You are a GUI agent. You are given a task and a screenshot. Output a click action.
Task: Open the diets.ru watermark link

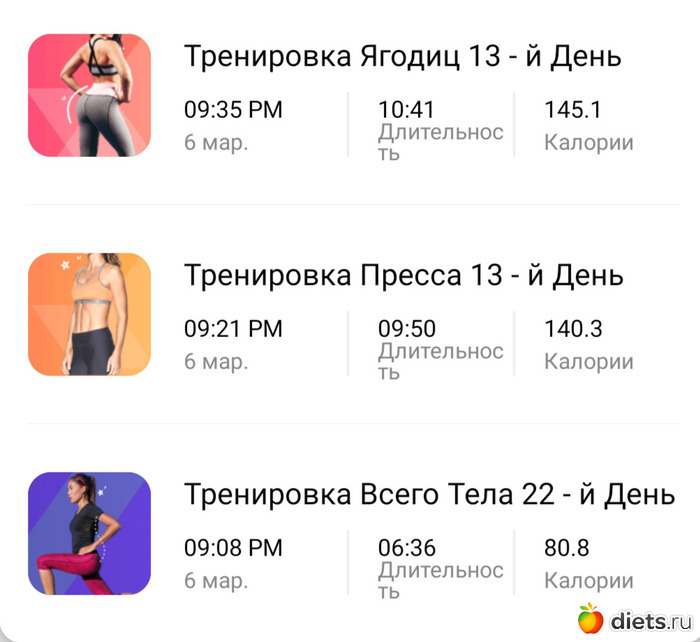[648, 621]
